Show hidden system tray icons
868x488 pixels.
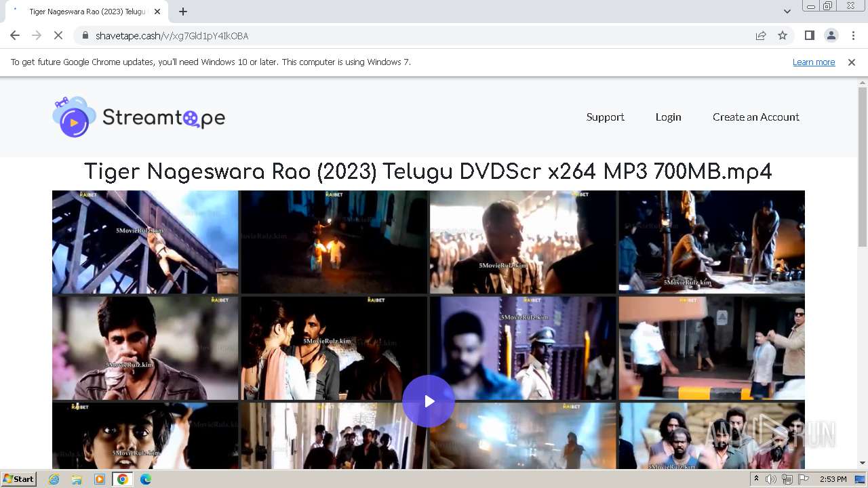(756, 479)
